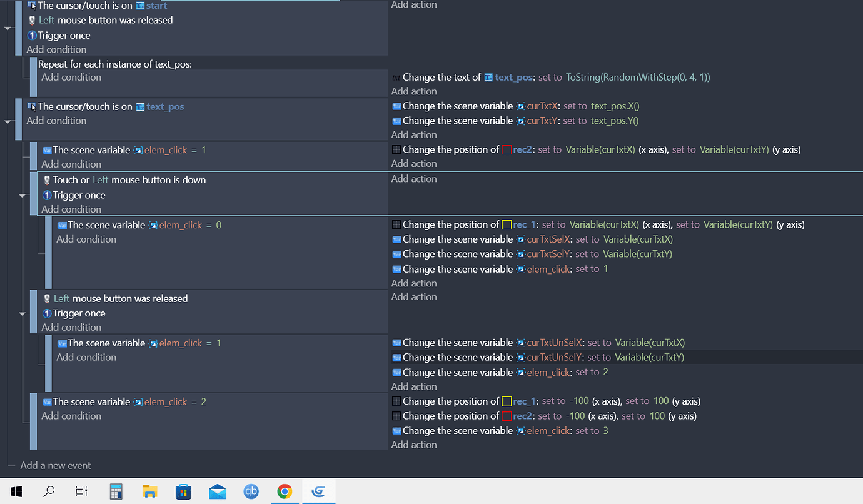Click the text_pos icon in the cursor/touch condition

140,107
